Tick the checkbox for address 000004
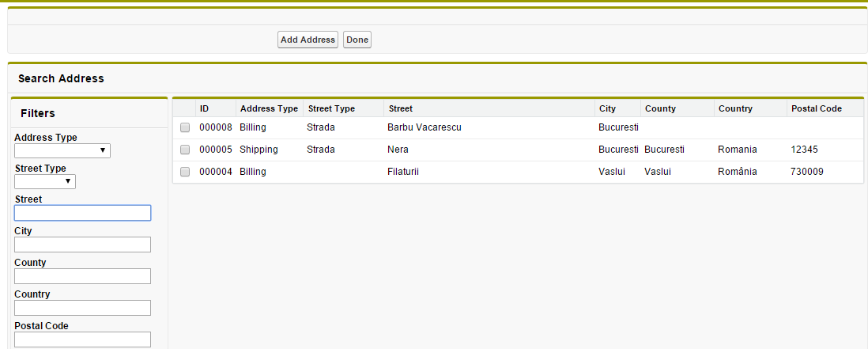The width and height of the screenshot is (868, 349). 185,172
